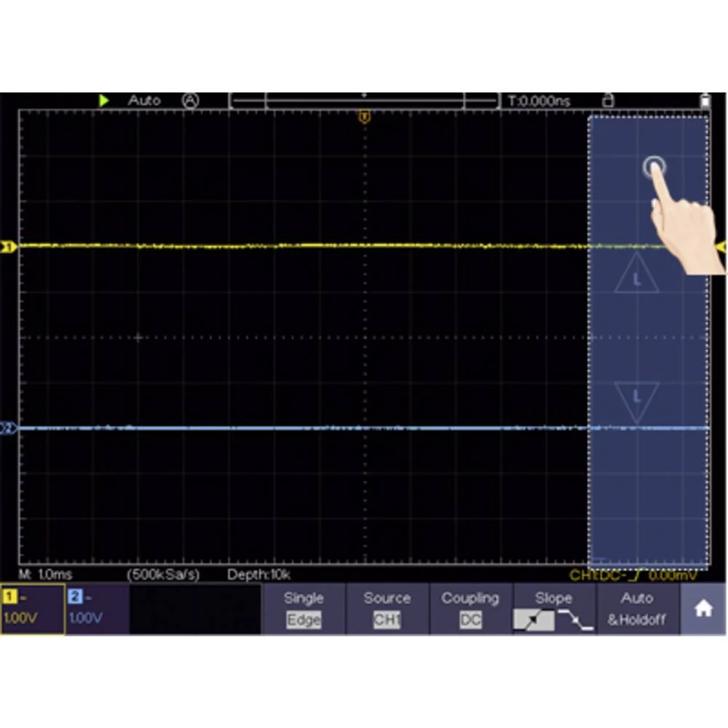Image resolution: width=728 pixels, height=728 pixels.
Task: Open the Coupling DC selector
Action: click(x=470, y=609)
